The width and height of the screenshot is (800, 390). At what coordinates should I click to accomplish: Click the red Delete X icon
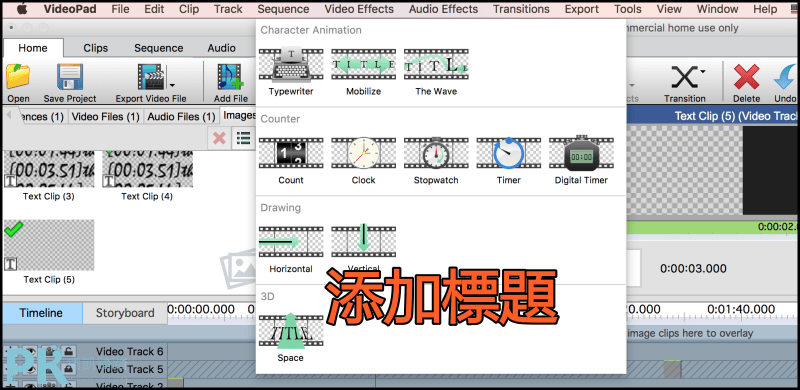(746, 77)
